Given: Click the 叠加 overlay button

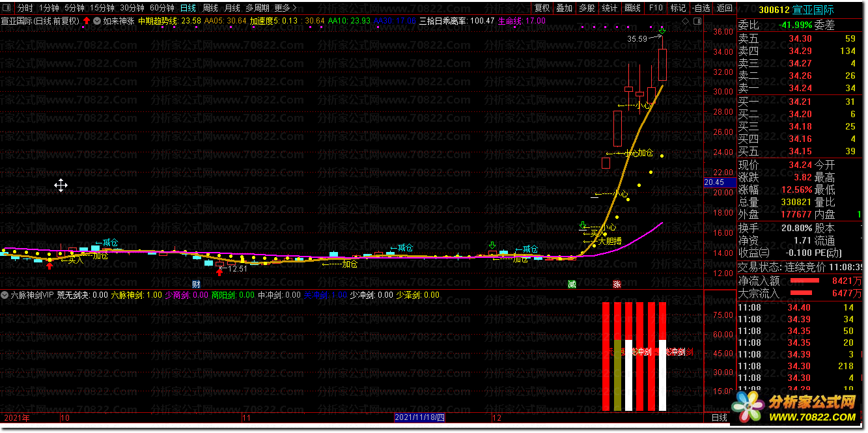Looking at the screenshot, I should (565, 8).
